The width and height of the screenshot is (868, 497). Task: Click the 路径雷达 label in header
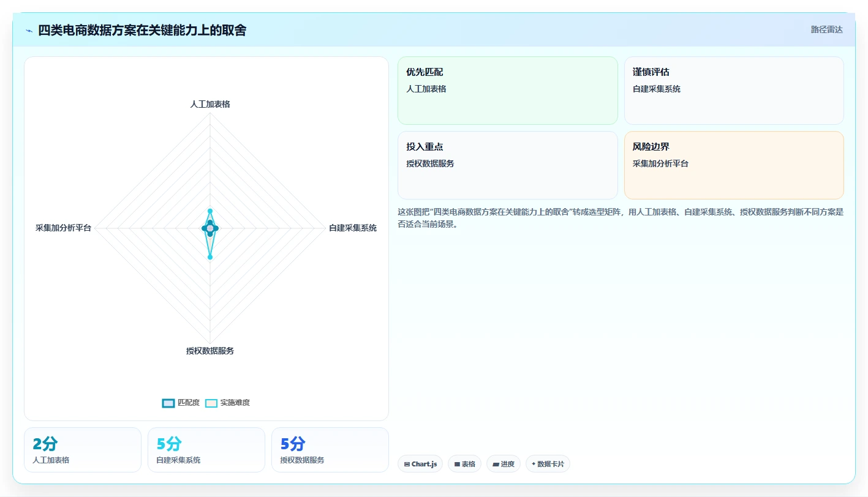(827, 29)
